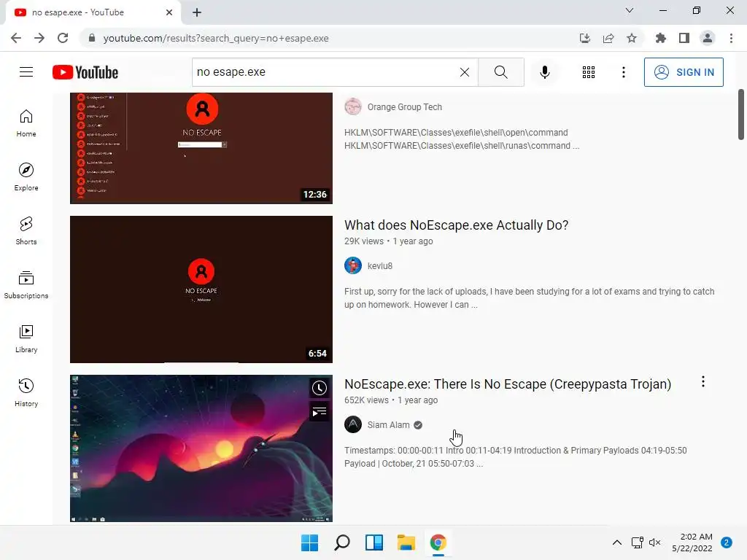Click Chrome icon in taskbar
Viewport: 747px width, 560px height.
click(438, 542)
